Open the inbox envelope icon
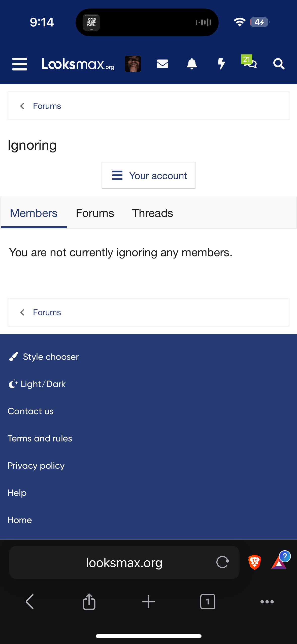 coord(162,64)
